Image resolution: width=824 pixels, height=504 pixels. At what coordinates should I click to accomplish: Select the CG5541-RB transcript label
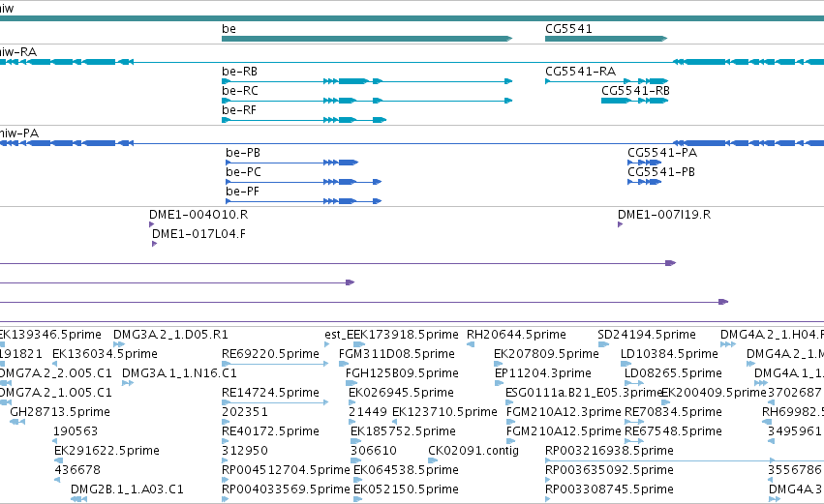(x=635, y=91)
